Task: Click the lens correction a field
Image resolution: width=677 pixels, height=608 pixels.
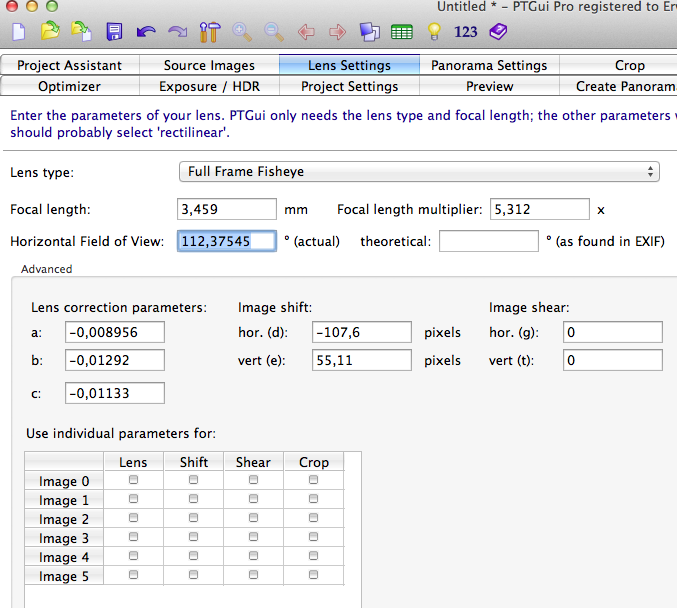Action: tap(115, 332)
